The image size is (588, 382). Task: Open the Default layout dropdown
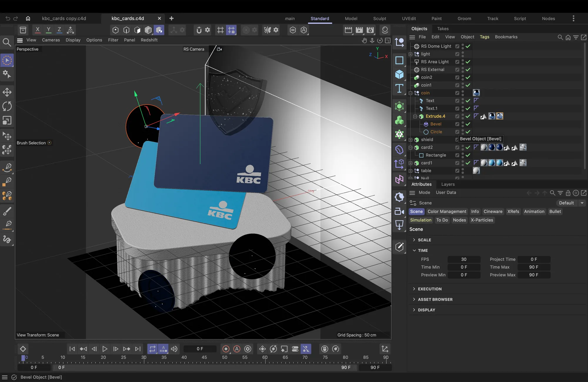point(571,203)
